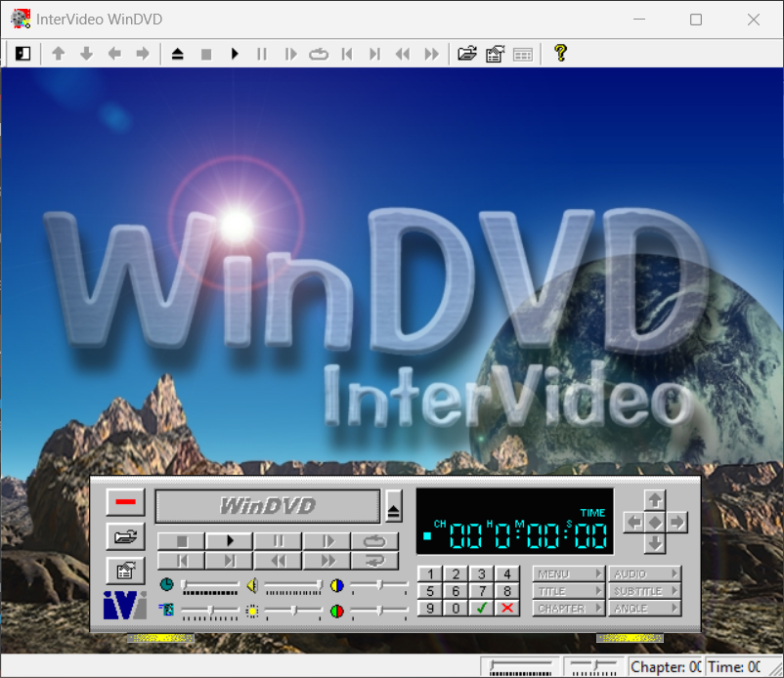This screenshot has width=784, height=678.
Task: Click Pause on the control panel
Action: 279,541
